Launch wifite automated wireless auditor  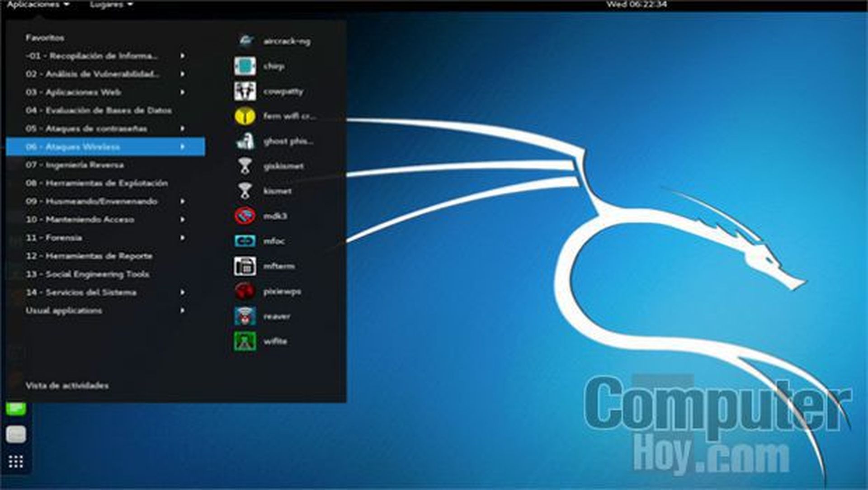coord(276,341)
